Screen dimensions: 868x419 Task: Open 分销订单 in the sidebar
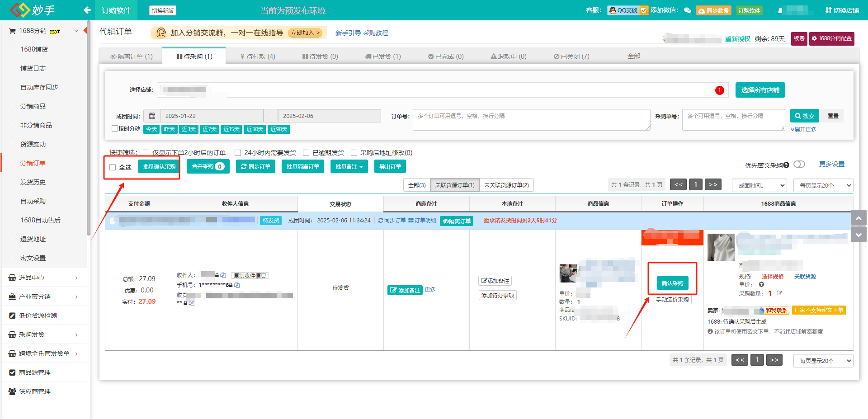(33, 163)
